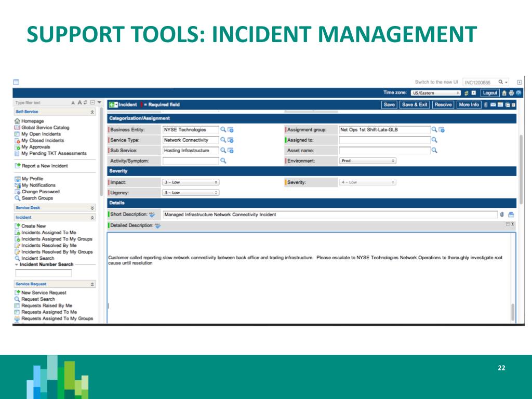This screenshot has width=532, height=399.
Task: Collapse all navigator sections with minus icon
Action: [x=92, y=102]
